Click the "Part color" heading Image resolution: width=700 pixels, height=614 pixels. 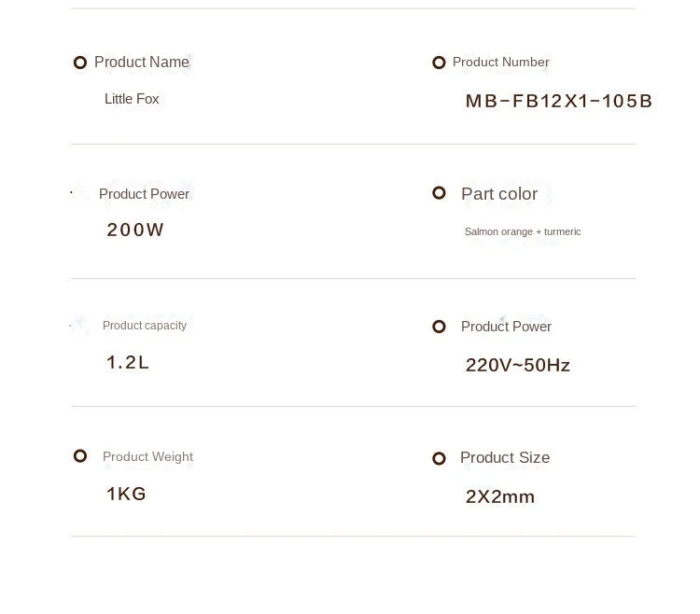[499, 193]
